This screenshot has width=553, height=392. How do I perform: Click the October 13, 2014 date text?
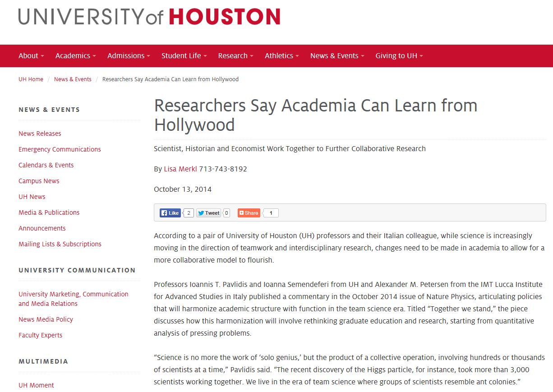183,189
